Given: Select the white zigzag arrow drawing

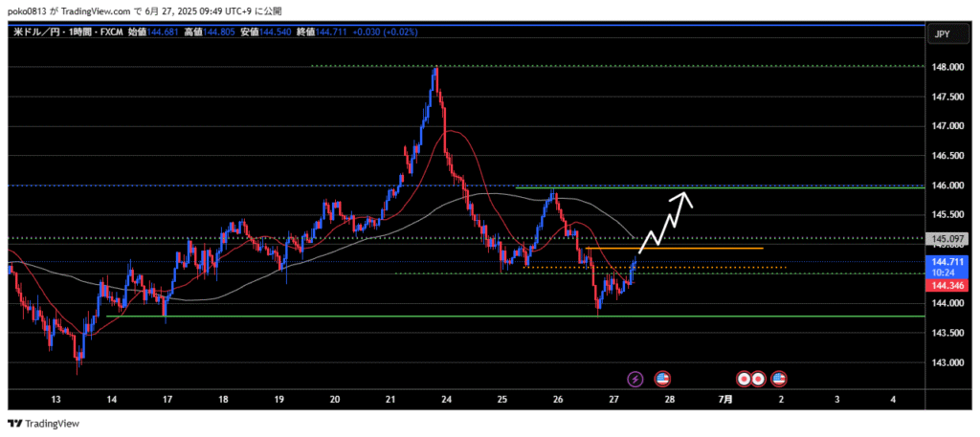Looking at the screenshot, I should [x=665, y=222].
